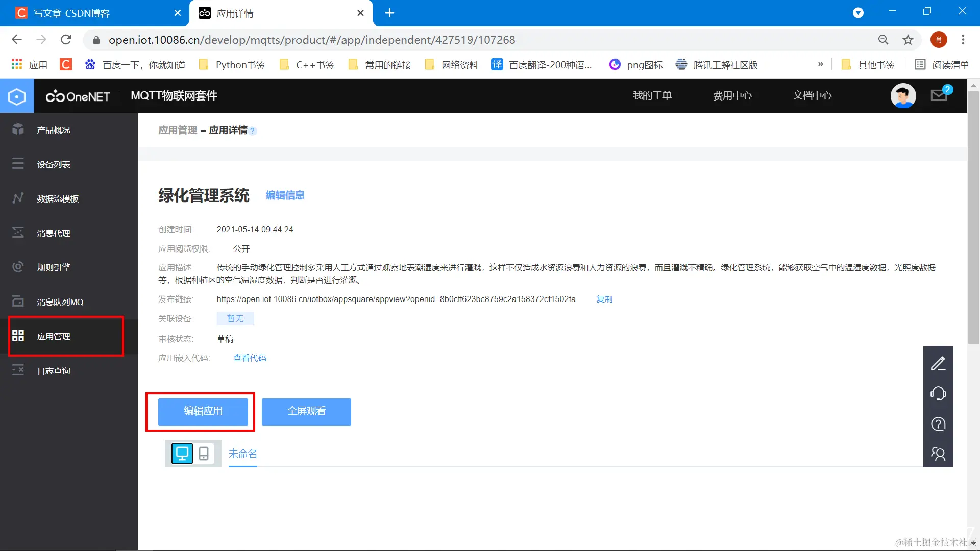Viewport: 980px width, 551px height.
Task: Switch to mobile phone preview mode
Action: pyautogui.click(x=204, y=453)
